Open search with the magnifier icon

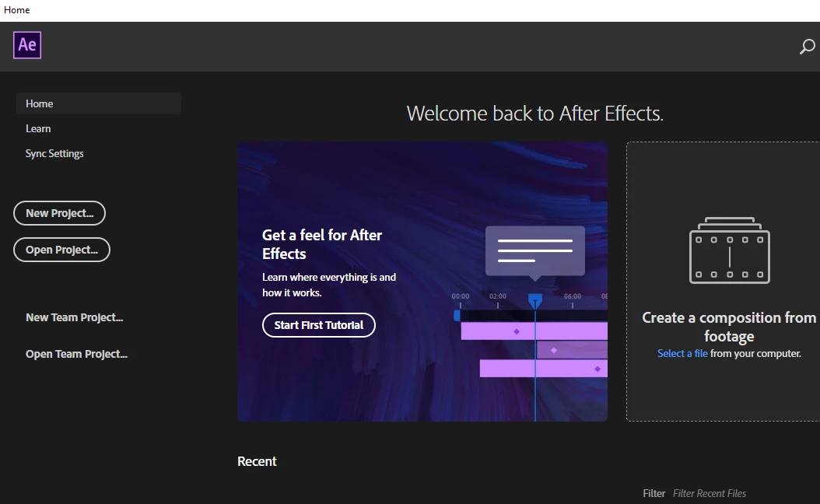point(807,47)
